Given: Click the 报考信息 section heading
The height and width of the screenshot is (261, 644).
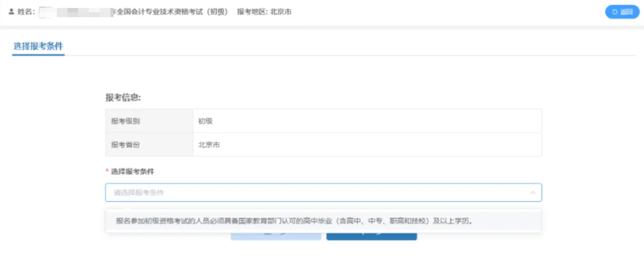Looking at the screenshot, I should point(123,97).
